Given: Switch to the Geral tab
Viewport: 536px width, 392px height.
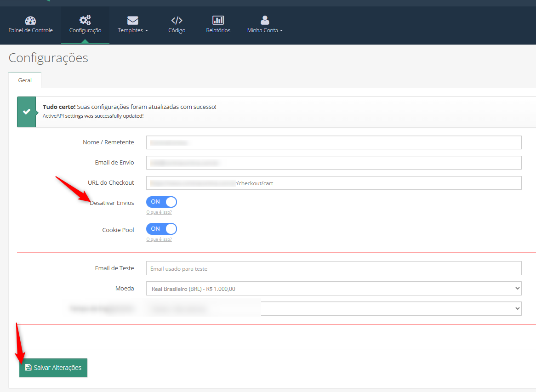Looking at the screenshot, I should pyautogui.click(x=25, y=80).
